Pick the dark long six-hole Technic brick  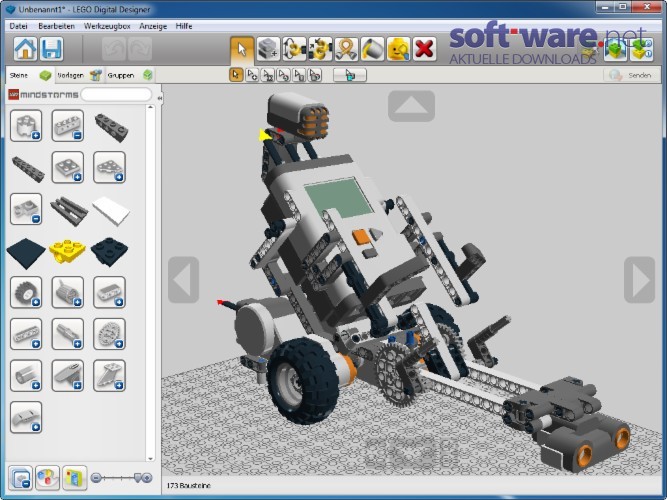[x=28, y=169]
